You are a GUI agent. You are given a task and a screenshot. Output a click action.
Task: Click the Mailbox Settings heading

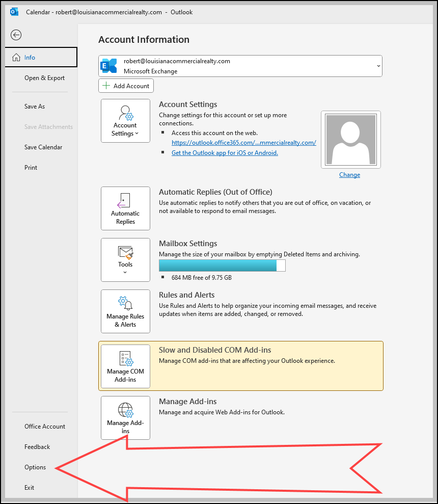[x=188, y=244]
